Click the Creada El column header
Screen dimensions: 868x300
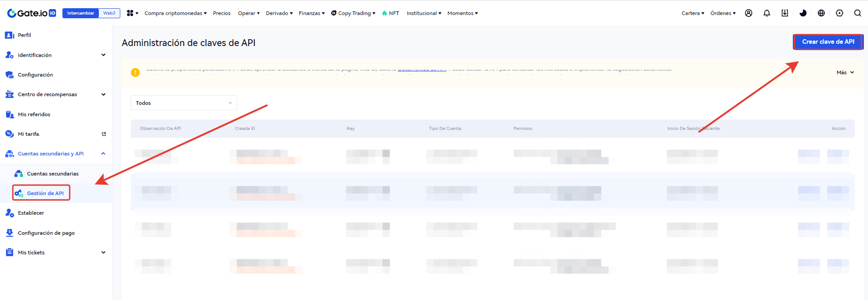tap(245, 129)
